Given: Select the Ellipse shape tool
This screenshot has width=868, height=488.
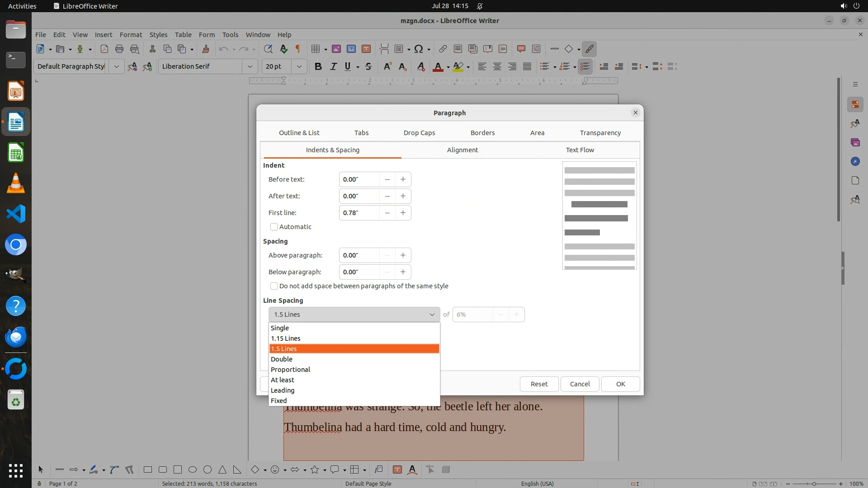Looking at the screenshot, I should click(193, 469).
